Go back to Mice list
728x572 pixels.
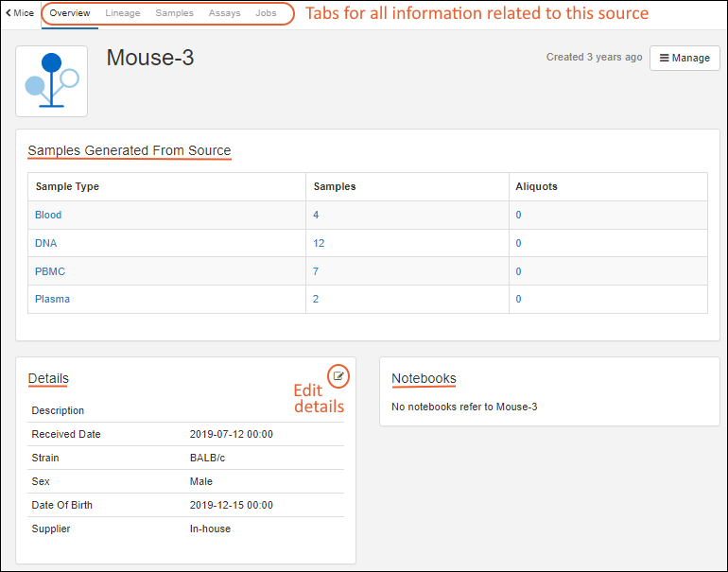[20, 13]
